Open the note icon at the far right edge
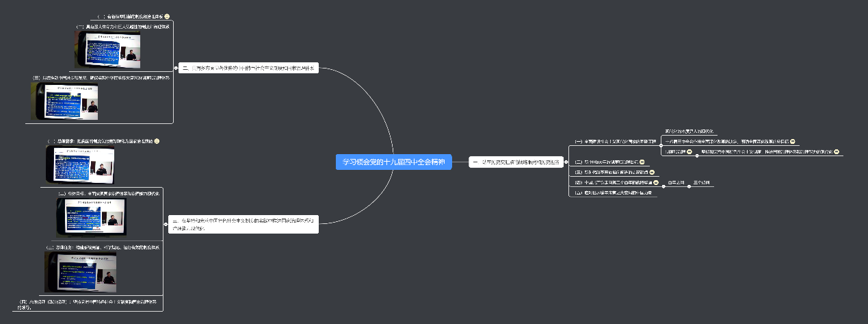The height and width of the screenshot is (324, 868). coord(836,151)
